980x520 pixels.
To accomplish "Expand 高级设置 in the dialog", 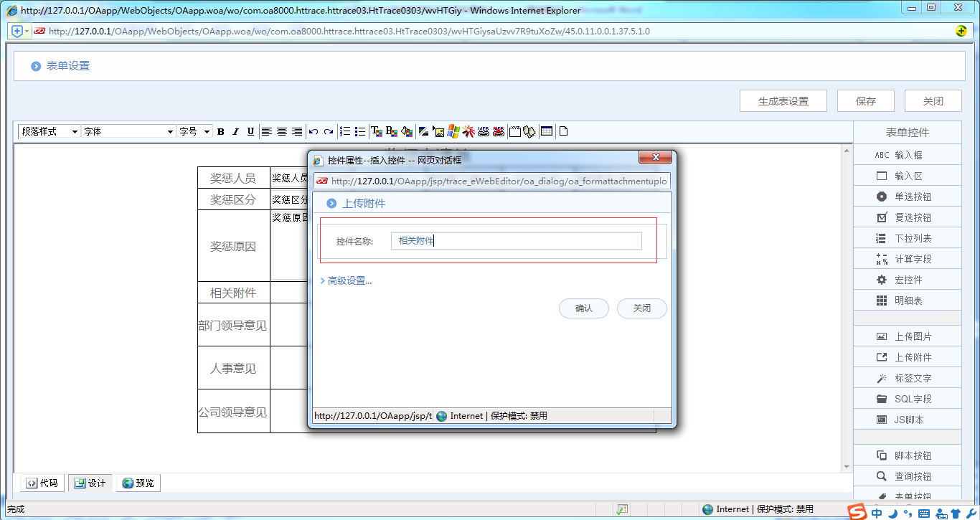I will (x=349, y=280).
